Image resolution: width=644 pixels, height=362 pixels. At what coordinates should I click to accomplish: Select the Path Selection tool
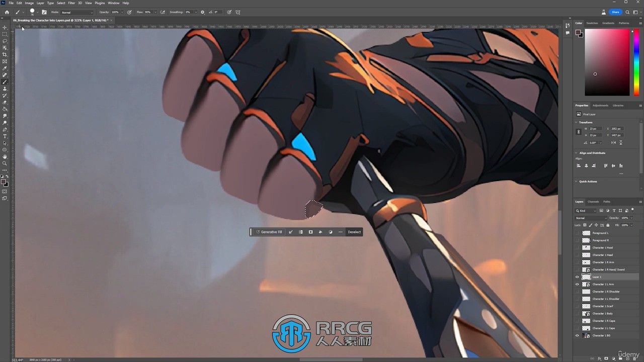point(5,143)
